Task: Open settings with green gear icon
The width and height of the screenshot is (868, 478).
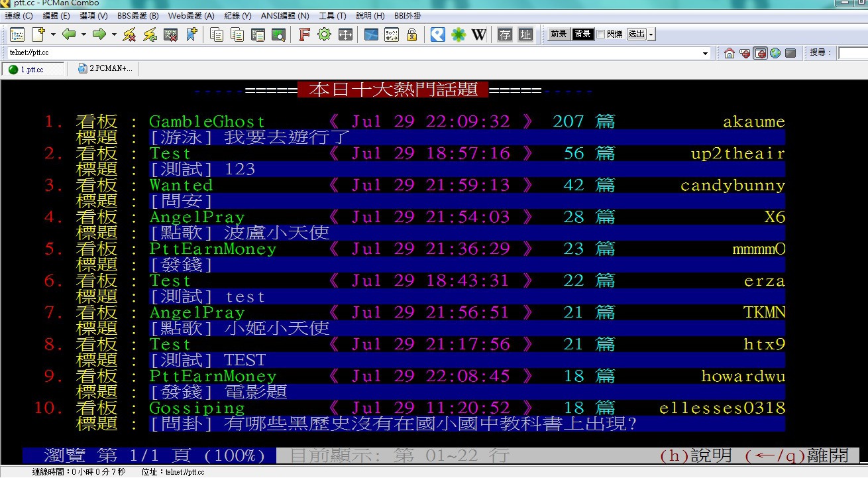Action: 324,34
